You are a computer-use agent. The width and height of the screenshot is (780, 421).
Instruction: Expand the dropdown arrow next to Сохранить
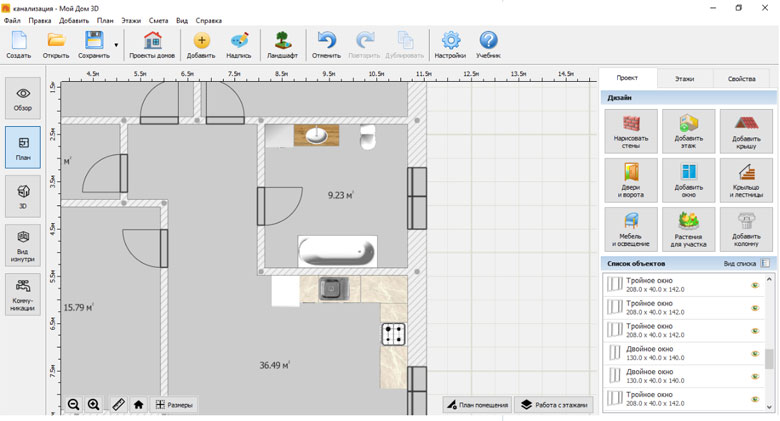(x=116, y=45)
